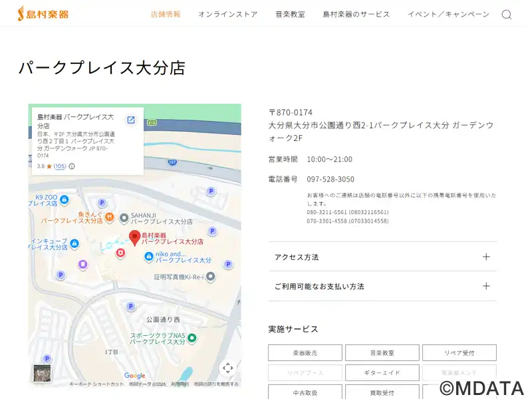Click the postal code 〒870-0174
Screen dimensions: 532x399
pos(291,112)
